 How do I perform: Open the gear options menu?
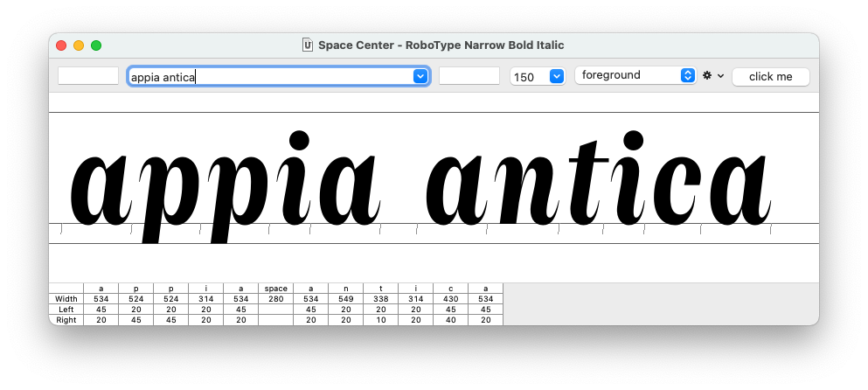(713, 76)
